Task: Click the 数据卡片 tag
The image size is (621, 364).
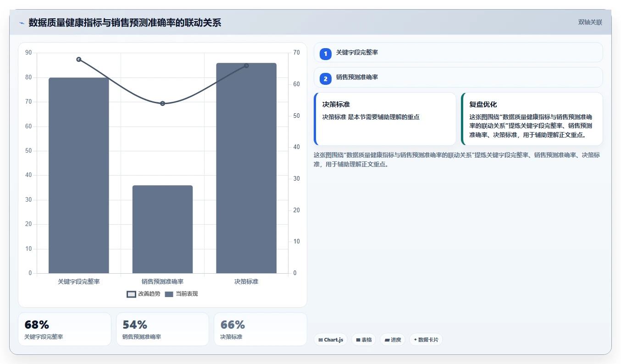Action: 426,340
